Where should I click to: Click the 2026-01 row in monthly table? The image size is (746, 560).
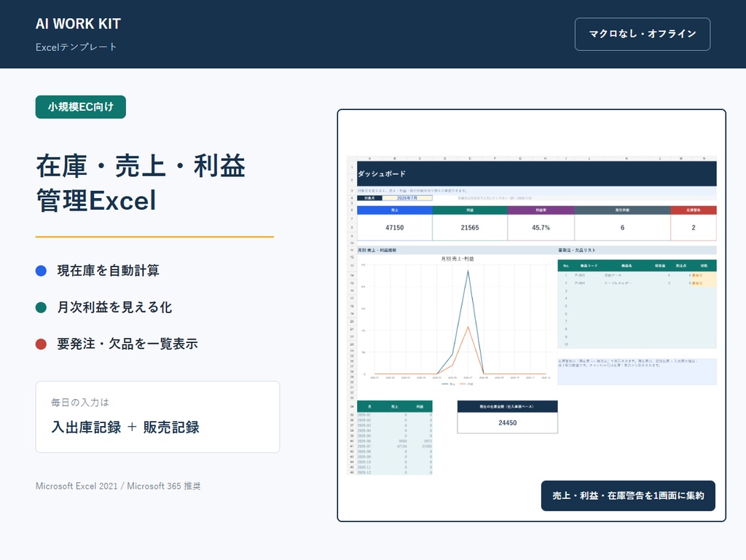click(394, 415)
